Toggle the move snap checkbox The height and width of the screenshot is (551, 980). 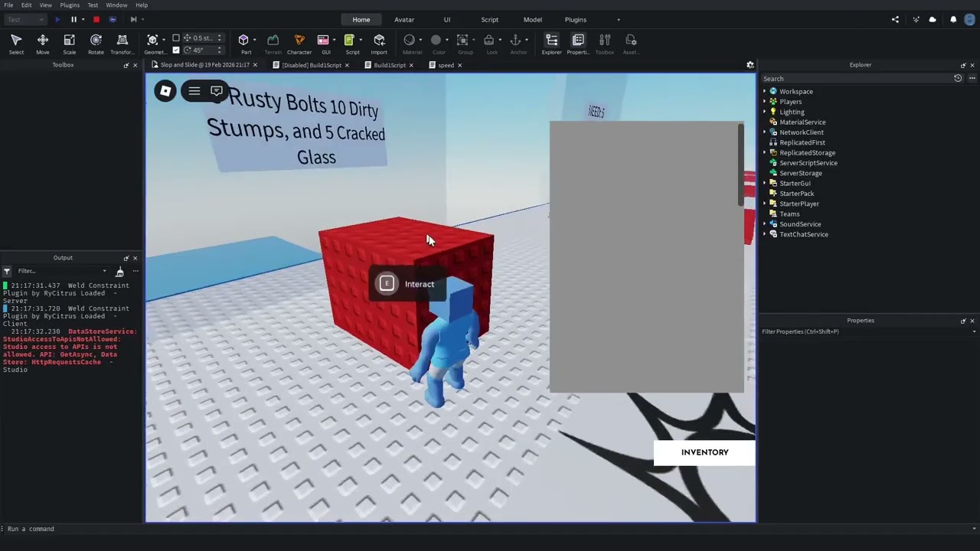[x=176, y=38]
